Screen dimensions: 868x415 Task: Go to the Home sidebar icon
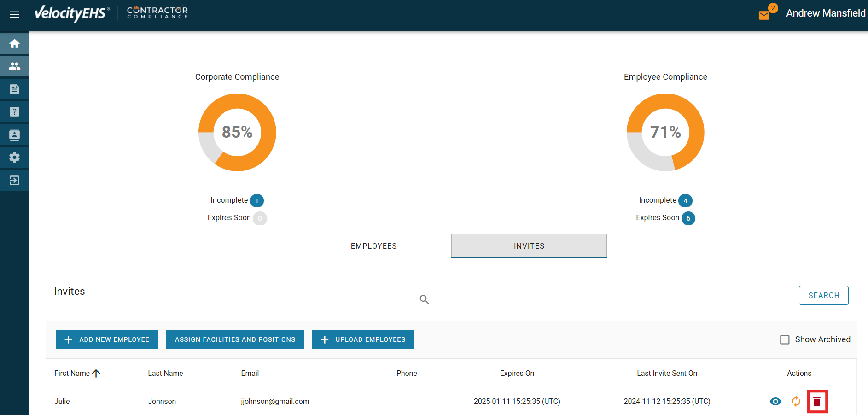click(x=14, y=43)
